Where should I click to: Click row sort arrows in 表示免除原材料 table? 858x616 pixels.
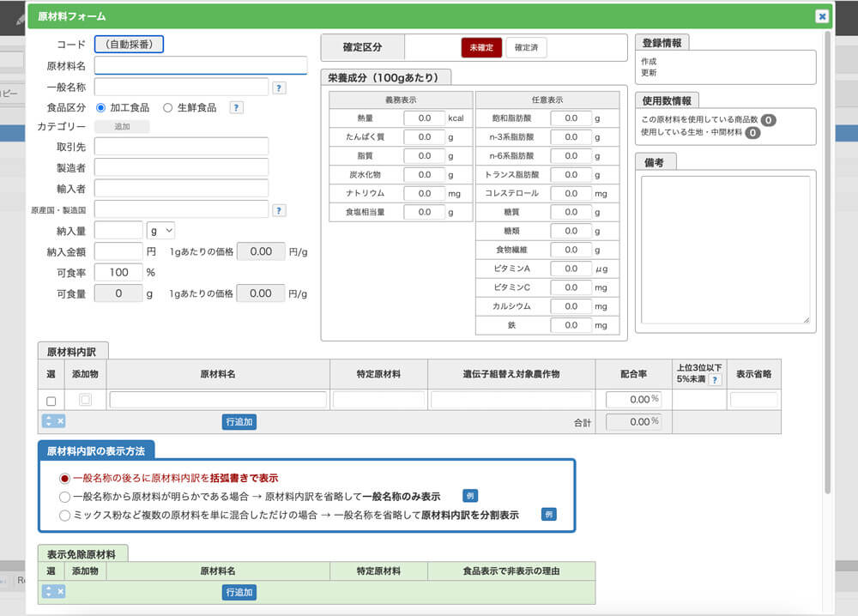pos(48,591)
